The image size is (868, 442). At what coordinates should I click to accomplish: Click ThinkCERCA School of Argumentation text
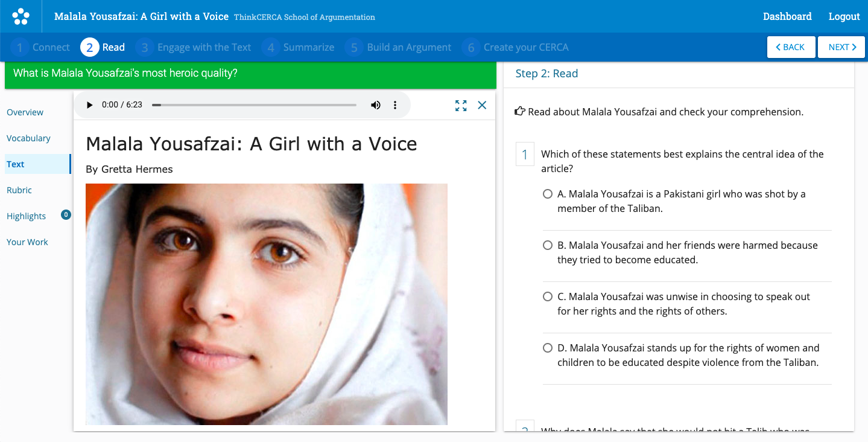pyautogui.click(x=305, y=17)
